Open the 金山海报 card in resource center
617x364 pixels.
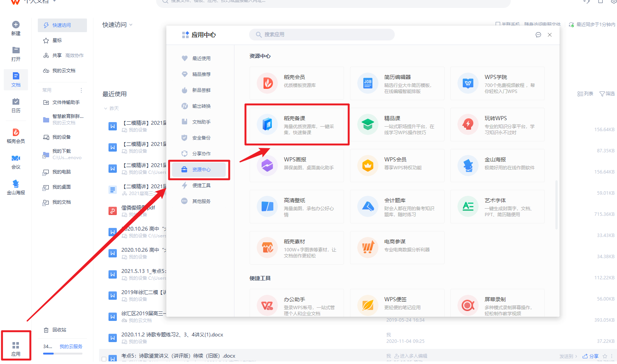[497, 165]
